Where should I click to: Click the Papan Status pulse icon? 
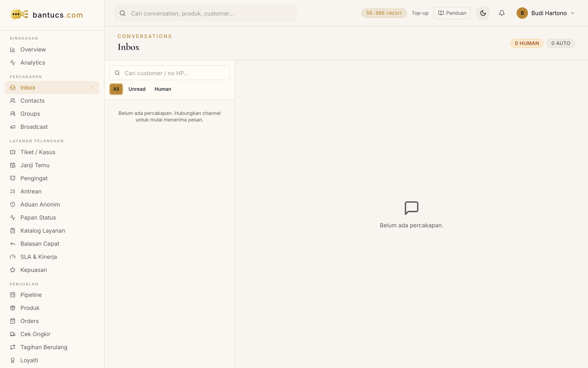[13, 218]
